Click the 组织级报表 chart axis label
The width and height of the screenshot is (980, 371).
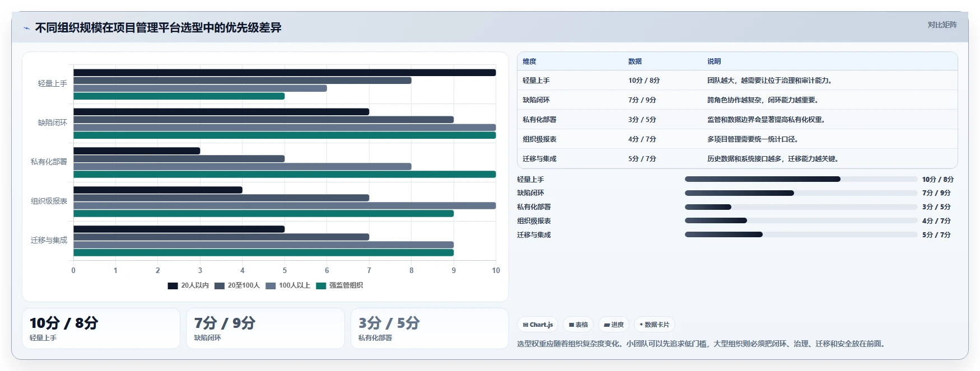49,201
